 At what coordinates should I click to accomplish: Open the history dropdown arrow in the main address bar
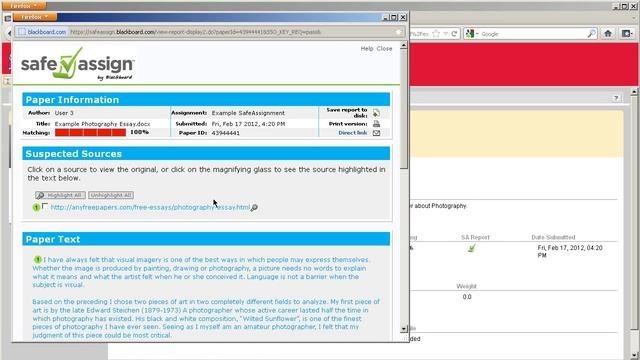445,34
